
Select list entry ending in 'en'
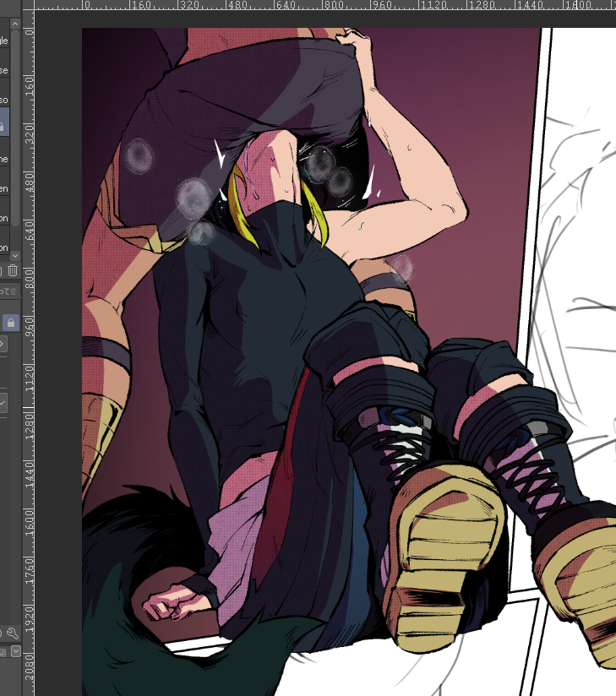(4, 188)
